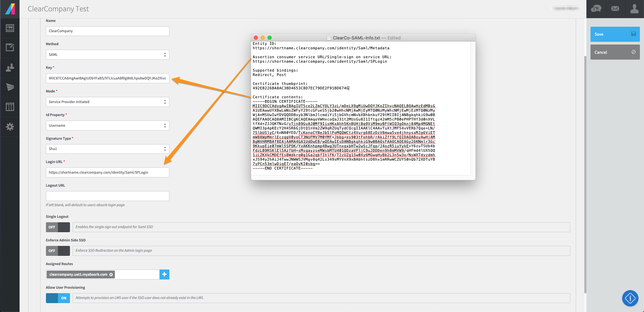Disable Allow User Provisioning switch

click(58, 298)
